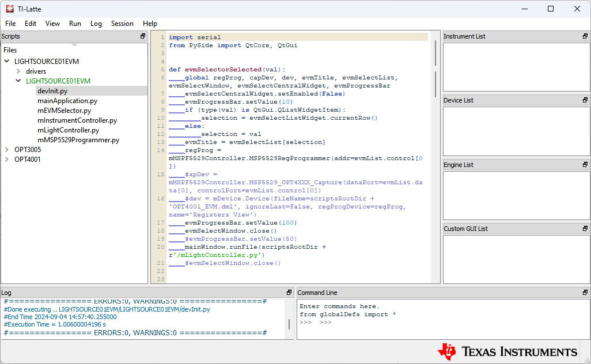Undock the Custom GUI List panel

tap(585, 229)
